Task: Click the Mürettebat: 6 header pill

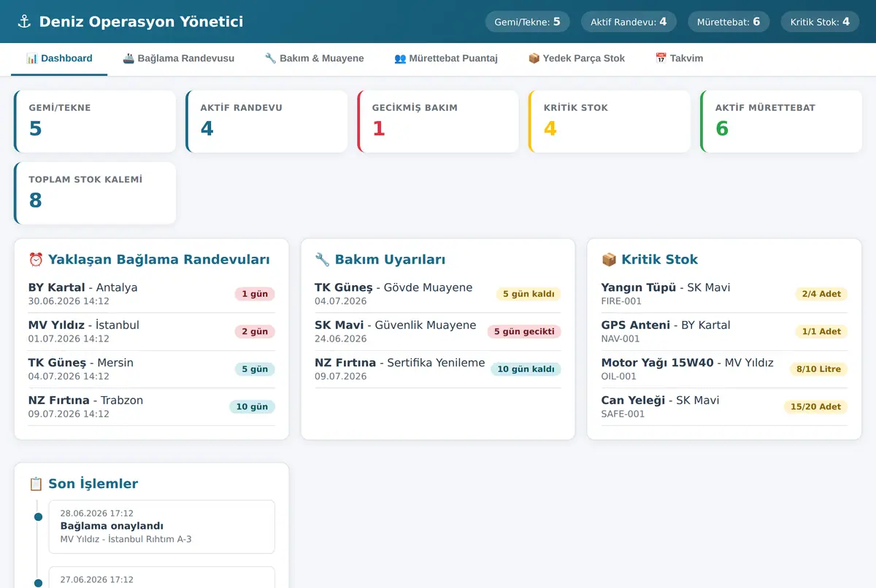Action: pos(729,22)
